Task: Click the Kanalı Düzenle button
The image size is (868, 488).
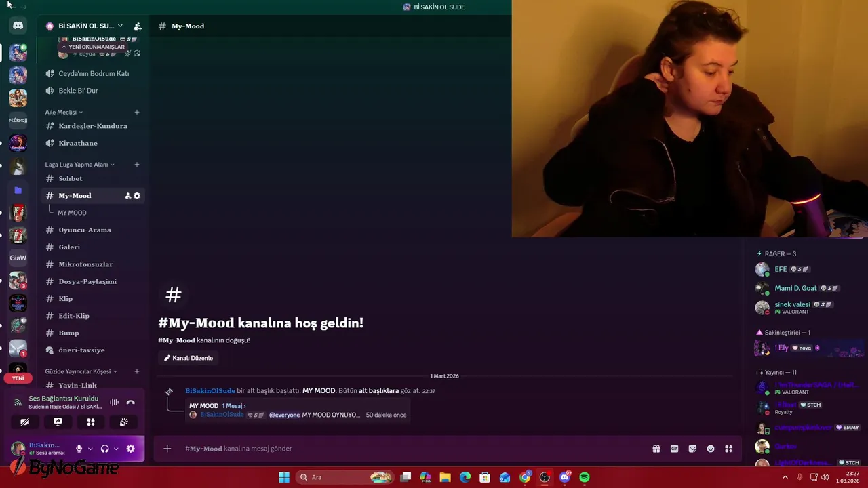Action: [189, 358]
